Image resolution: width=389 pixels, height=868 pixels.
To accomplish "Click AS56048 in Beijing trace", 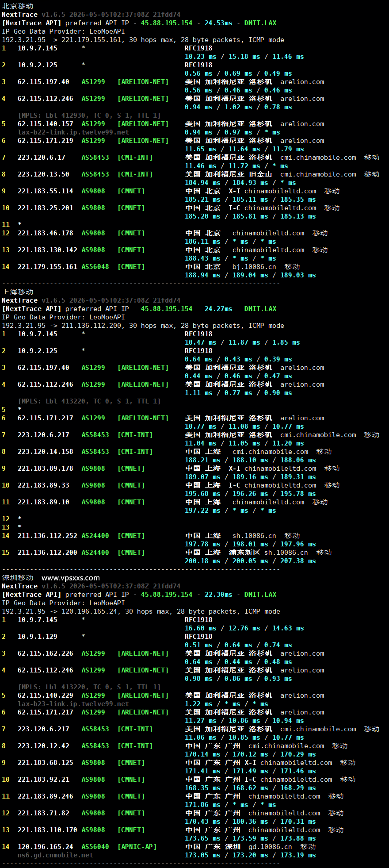I will click(x=95, y=267).
